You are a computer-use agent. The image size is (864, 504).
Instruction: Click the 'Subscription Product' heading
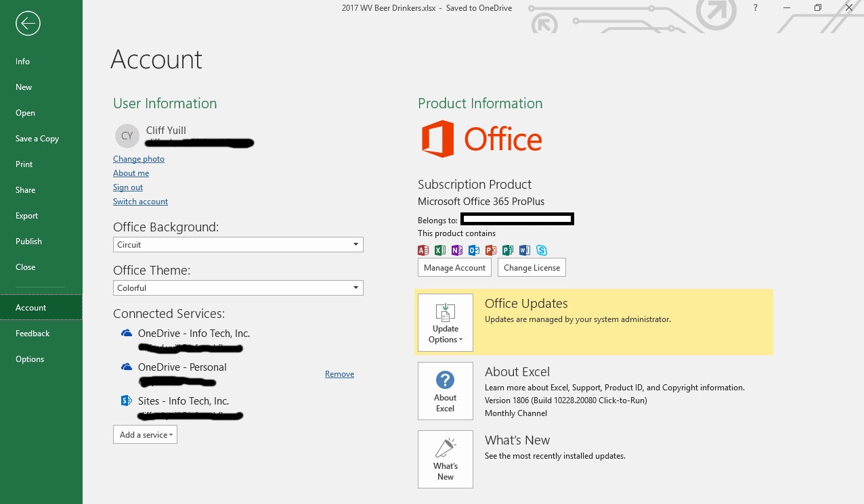475,184
